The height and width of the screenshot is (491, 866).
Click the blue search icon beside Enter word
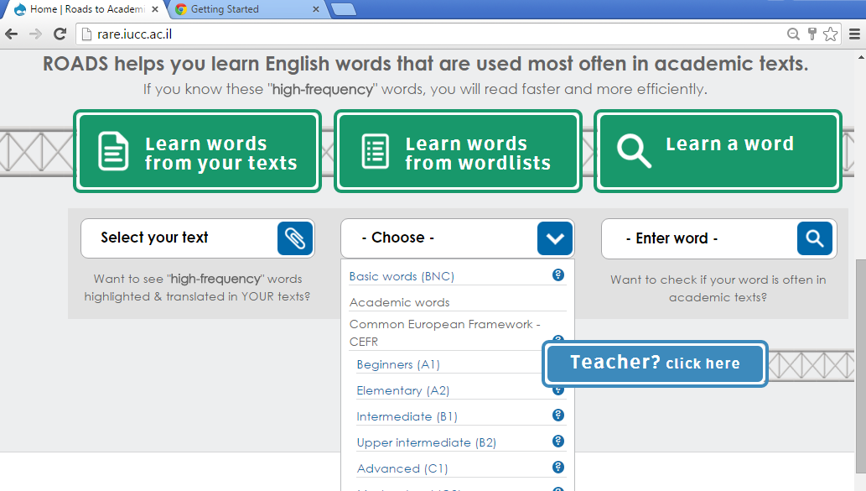(x=815, y=239)
